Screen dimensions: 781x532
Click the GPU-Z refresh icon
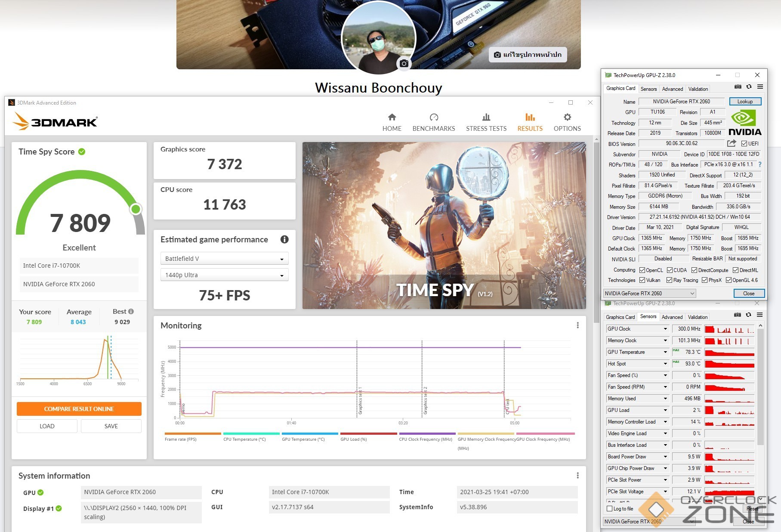(749, 87)
